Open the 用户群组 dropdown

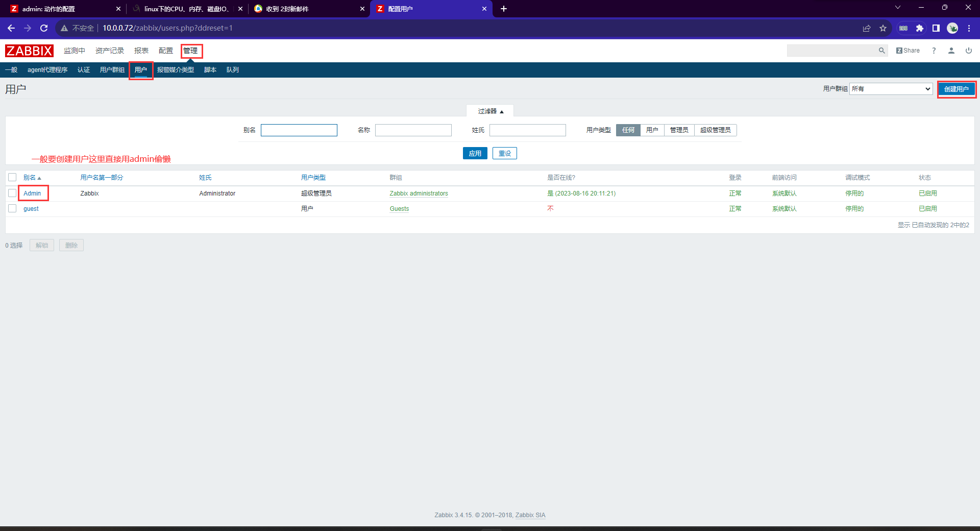coord(891,89)
